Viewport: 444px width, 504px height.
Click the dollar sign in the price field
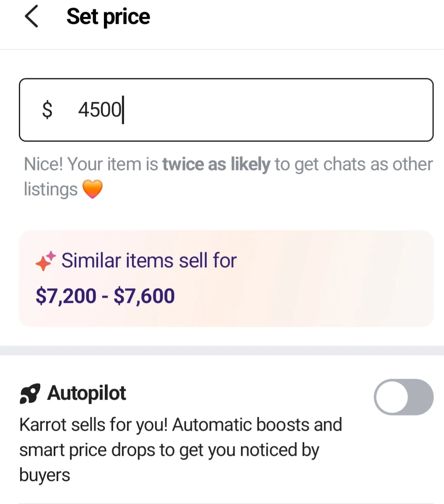pos(47,110)
